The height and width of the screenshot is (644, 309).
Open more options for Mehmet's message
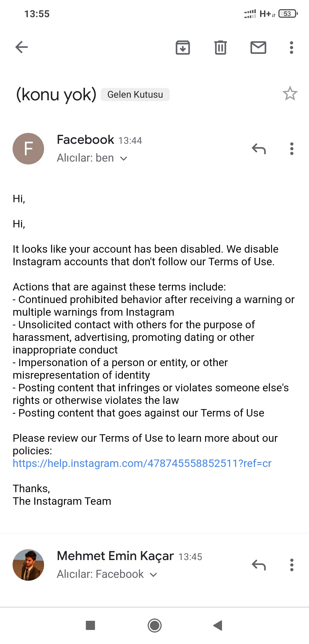[x=292, y=565]
